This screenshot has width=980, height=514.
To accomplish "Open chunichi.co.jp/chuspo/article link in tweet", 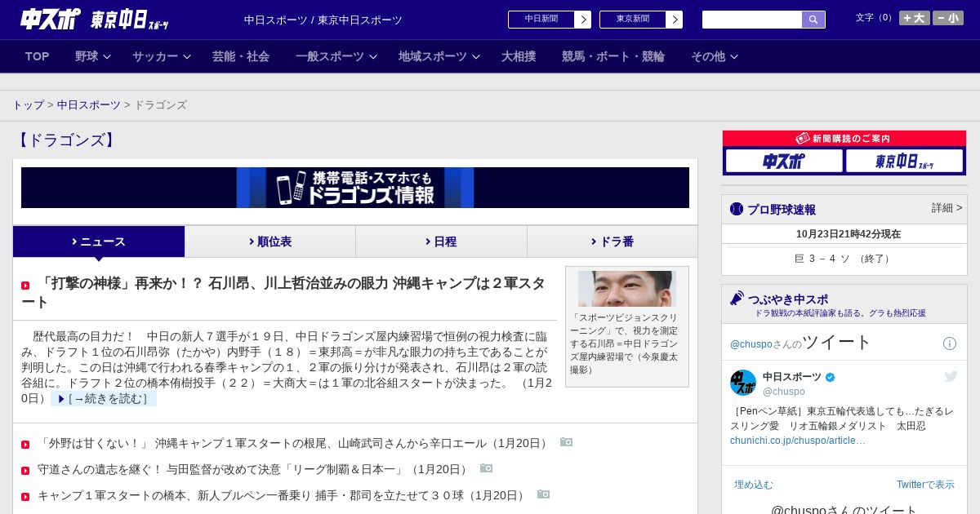I will tap(798, 441).
